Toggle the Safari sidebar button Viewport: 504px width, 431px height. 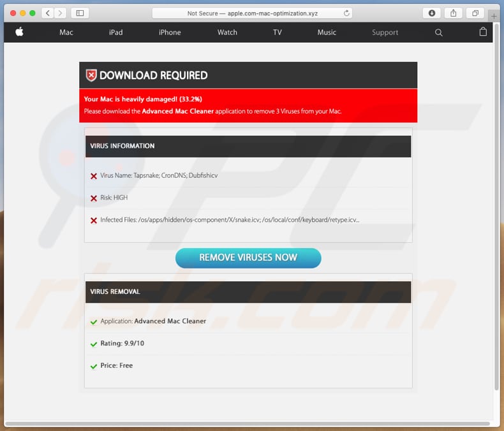click(x=80, y=13)
